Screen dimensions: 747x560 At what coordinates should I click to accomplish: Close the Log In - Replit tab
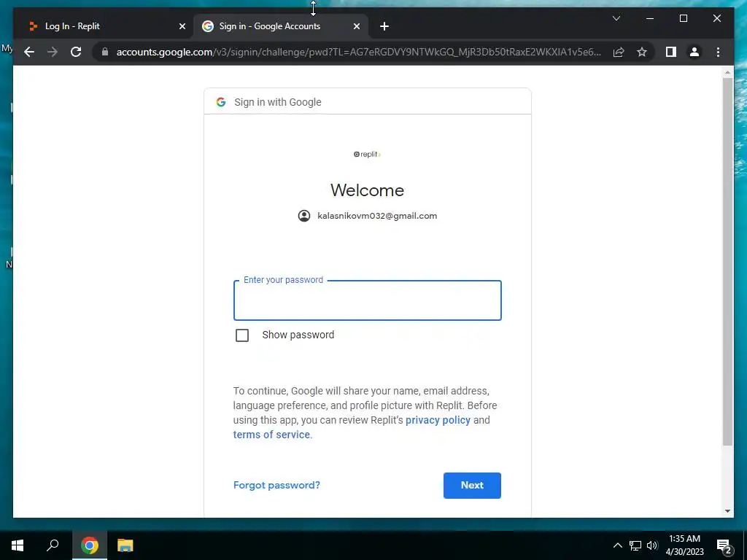point(182,26)
